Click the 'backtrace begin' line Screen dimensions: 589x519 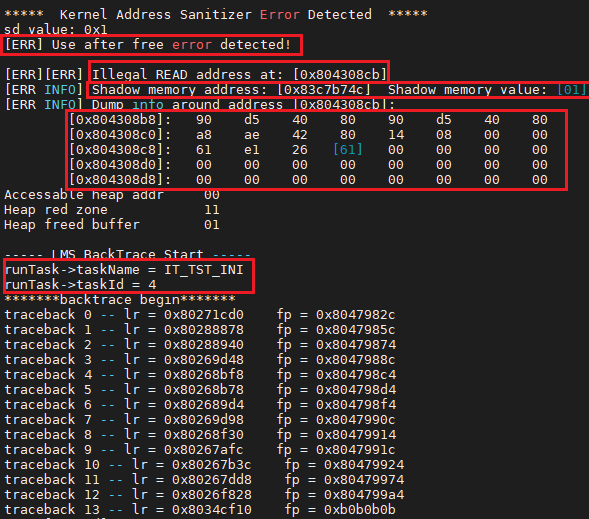[120, 300]
